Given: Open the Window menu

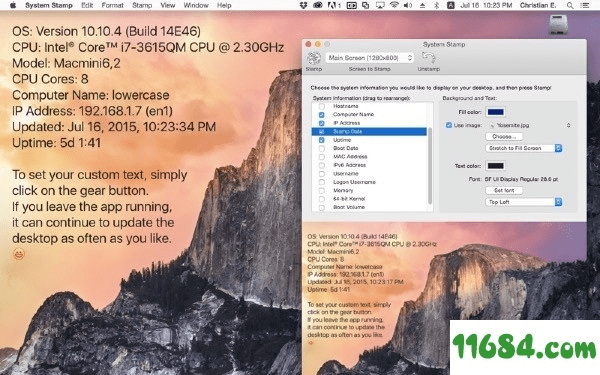Looking at the screenshot, I should [196, 5].
